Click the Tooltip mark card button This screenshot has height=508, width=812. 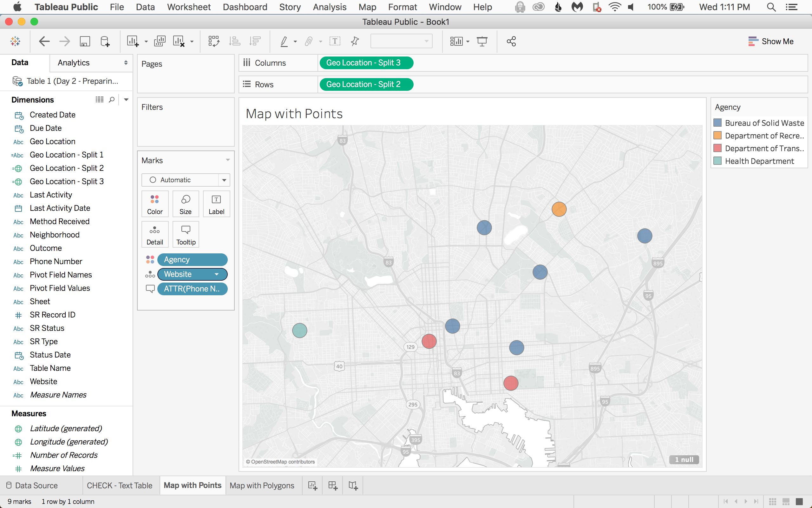(186, 235)
